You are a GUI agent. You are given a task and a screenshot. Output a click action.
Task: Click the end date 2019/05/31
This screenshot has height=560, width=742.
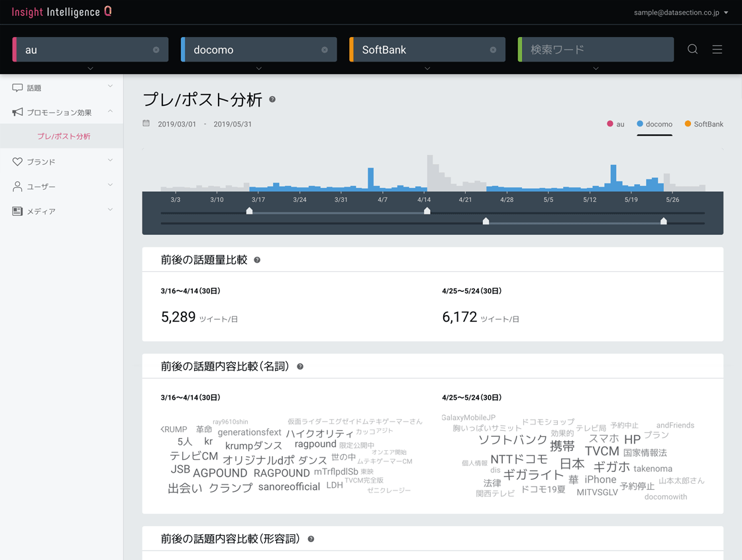tap(233, 124)
